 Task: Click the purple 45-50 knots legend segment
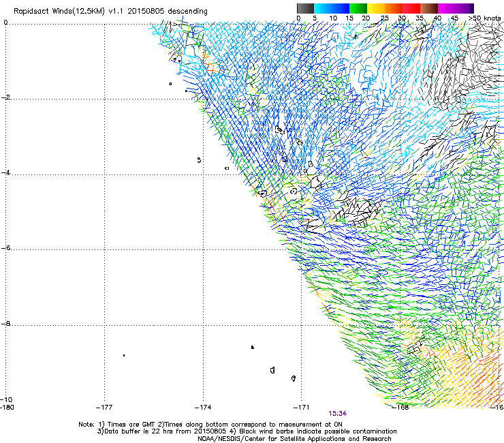click(464, 8)
